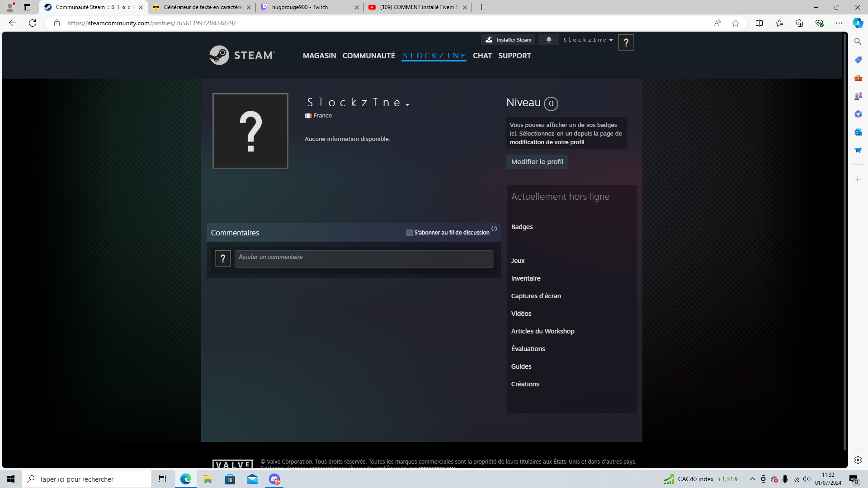Image resolution: width=868 pixels, height=488 pixels.
Task: Expand the account dropdown in the top bar
Action: pos(588,40)
